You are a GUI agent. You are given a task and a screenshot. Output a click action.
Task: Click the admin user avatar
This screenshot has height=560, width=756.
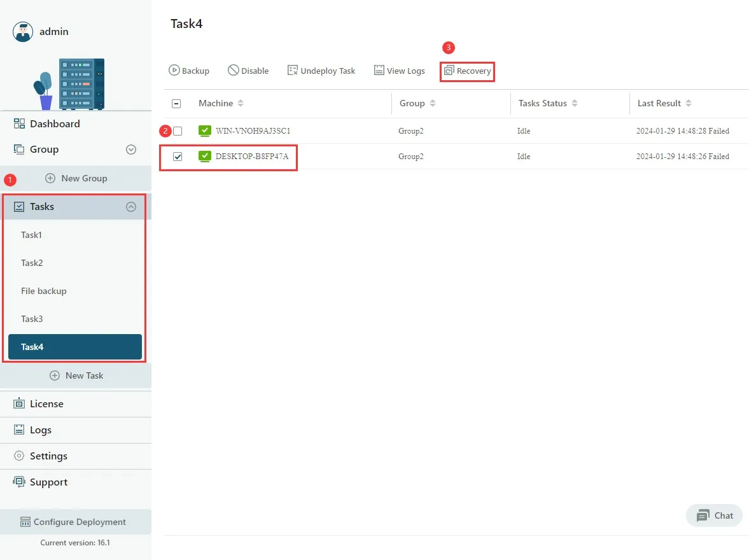click(x=23, y=32)
